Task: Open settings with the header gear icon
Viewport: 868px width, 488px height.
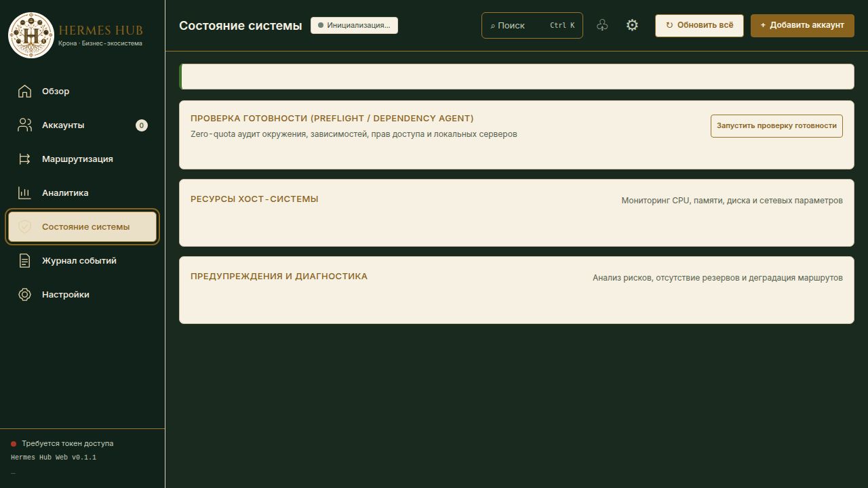Action: (632, 25)
